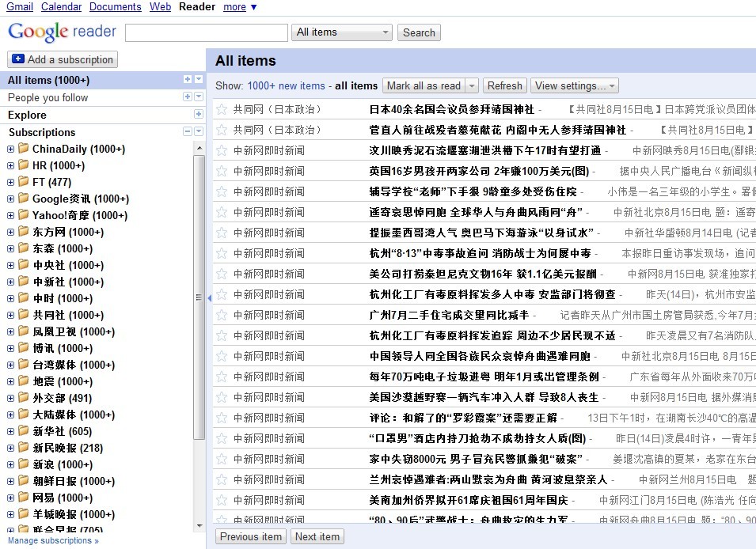Click the plus icon on Add a subscription
This screenshot has height=549, width=756.
point(18,59)
